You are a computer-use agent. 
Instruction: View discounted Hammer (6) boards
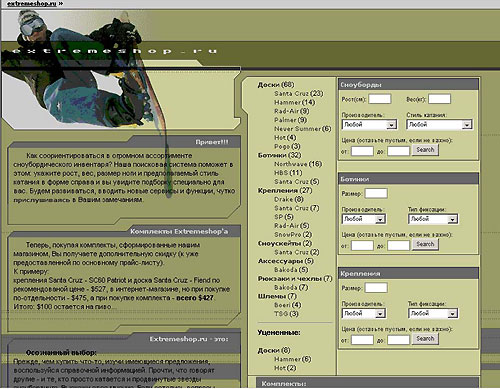tap(293, 359)
